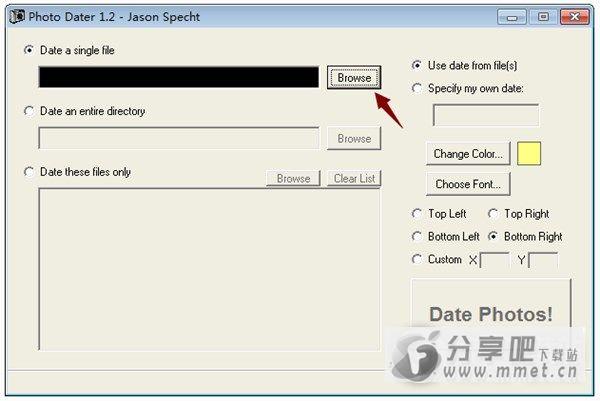Viewport: 600px width, 401px height.
Task: Open the Change Color dialog
Action: pos(468,154)
